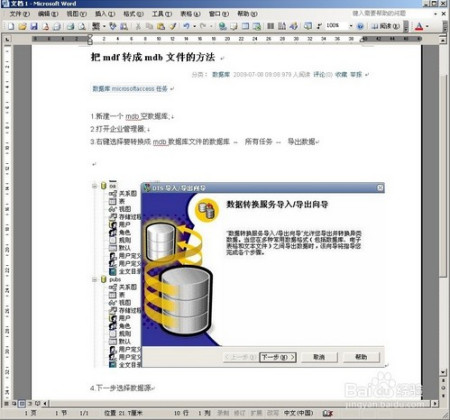Open the 文件 menu
The width and height of the screenshot is (450, 420).
(x=20, y=14)
